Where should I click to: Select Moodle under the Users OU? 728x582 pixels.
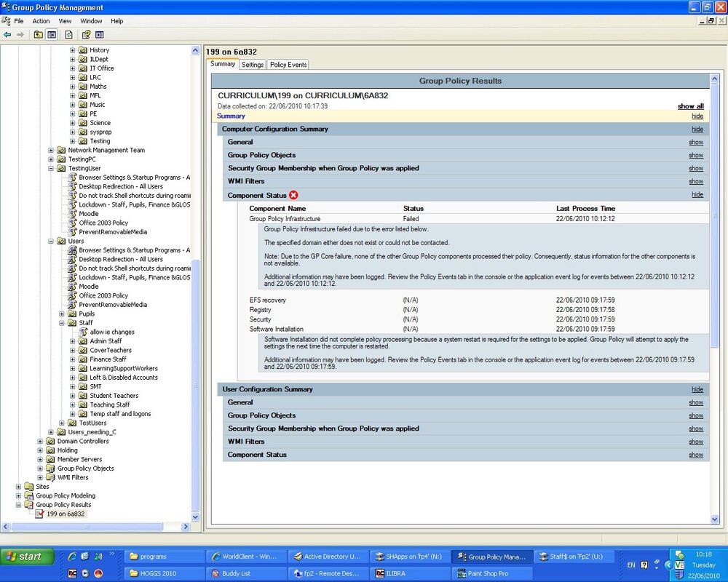(x=88, y=287)
